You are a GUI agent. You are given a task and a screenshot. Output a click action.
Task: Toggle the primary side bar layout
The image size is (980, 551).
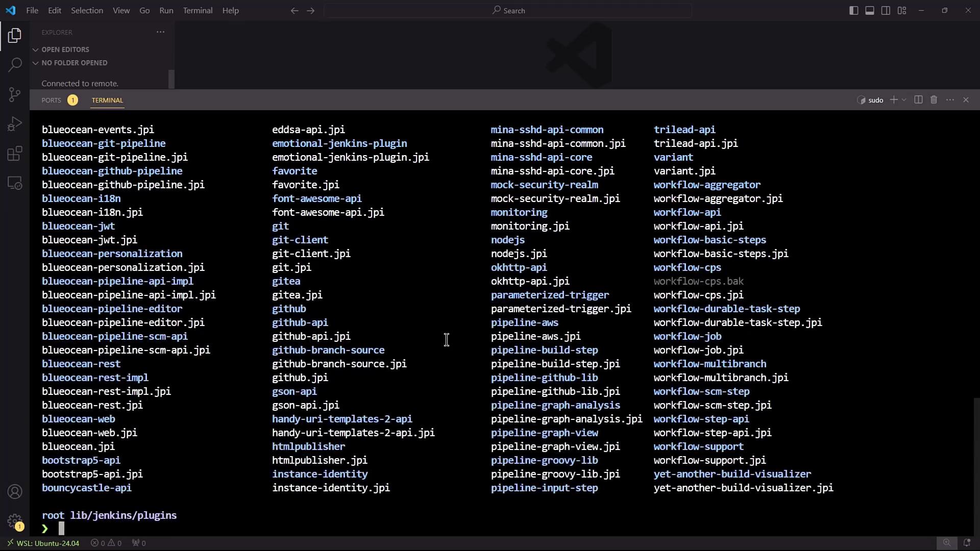[x=853, y=11]
